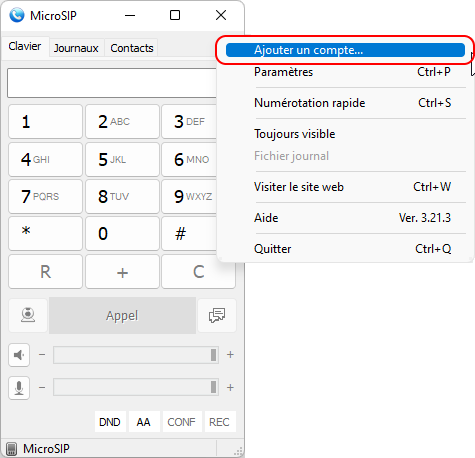Viewport: 475px width, 458px height.
Task: Toggle the CONF conference mode
Action: point(182,422)
